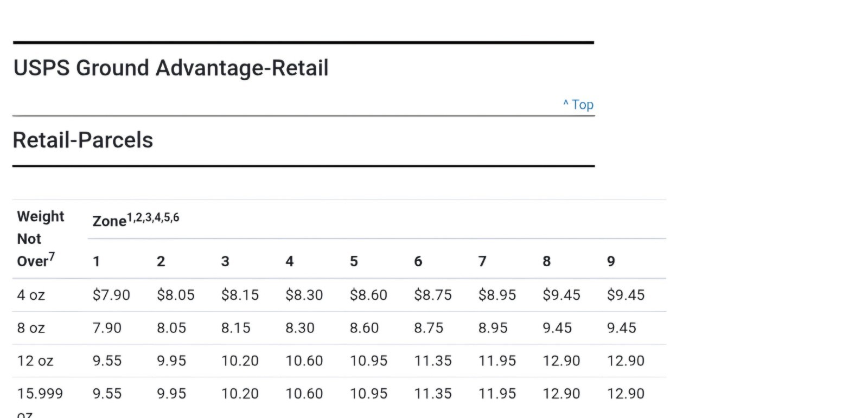The image size is (868, 418).
Task: Select the Zone 1 column header
Action: click(x=97, y=261)
